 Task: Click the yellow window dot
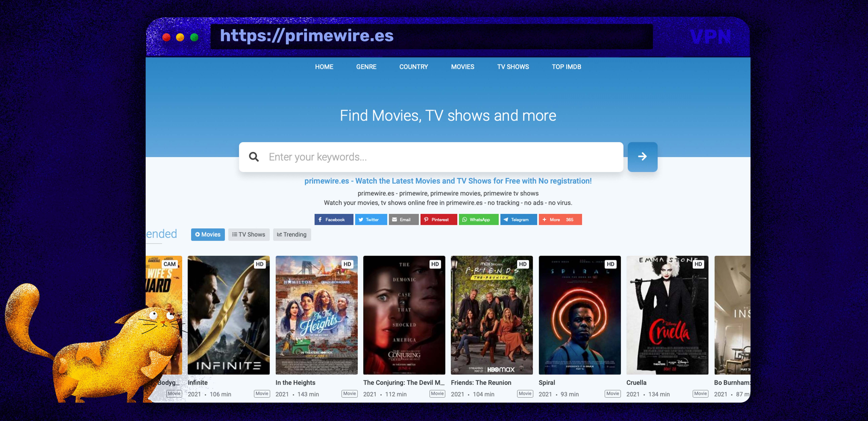(180, 37)
